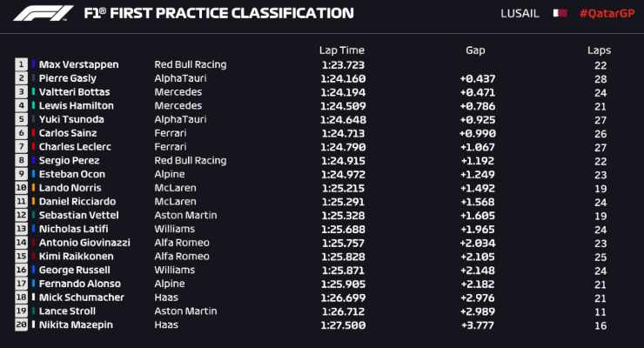Select position 20 number badge
The width and height of the screenshot is (644, 348).
22,325
